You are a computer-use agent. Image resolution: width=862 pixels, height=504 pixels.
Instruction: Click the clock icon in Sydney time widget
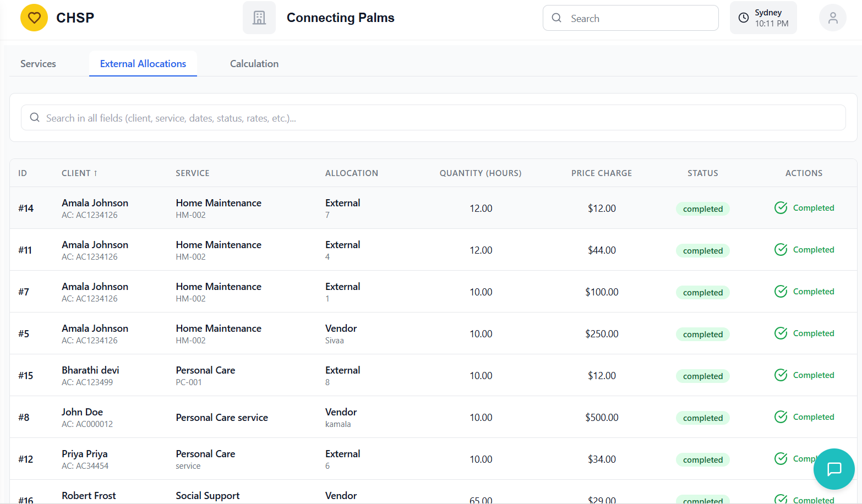(x=743, y=18)
